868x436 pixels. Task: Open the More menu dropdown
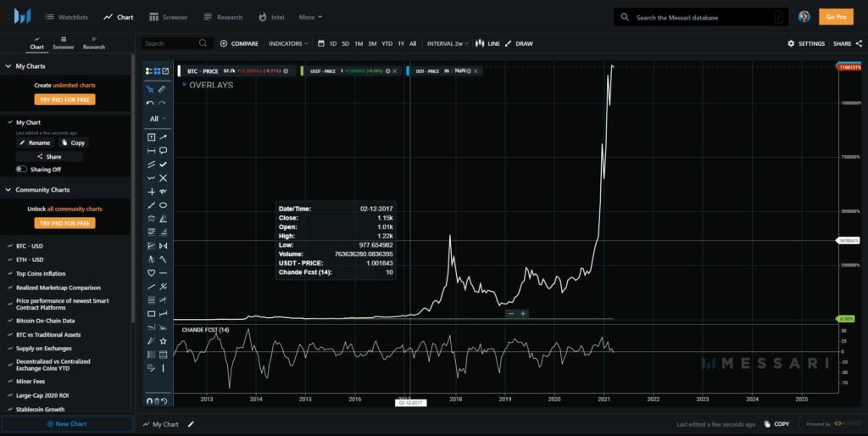310,17
